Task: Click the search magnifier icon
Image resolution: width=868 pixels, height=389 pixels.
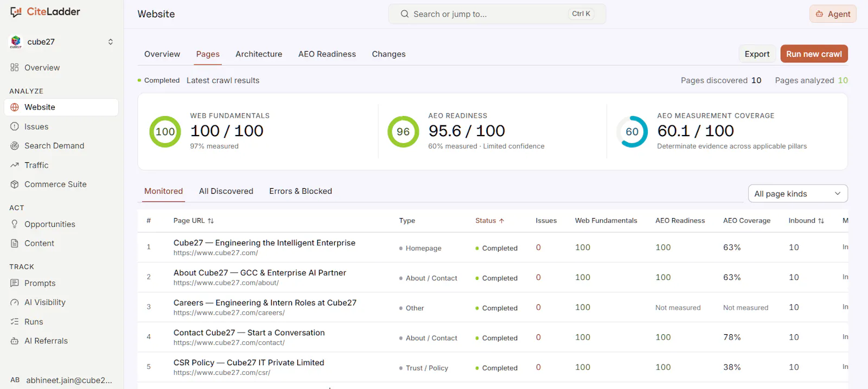Action: 405,14
